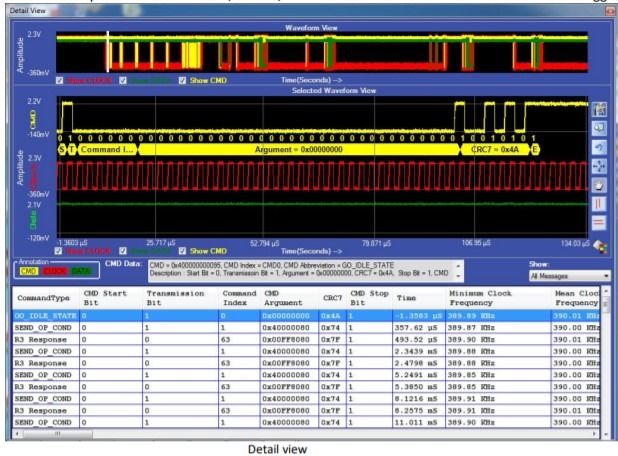Image resolution: width=618 pixels, height=456 pixels.
Task: Select the GO_IDLE_STATE row in table
Action: pyautogui.click(x=40, y=314)
